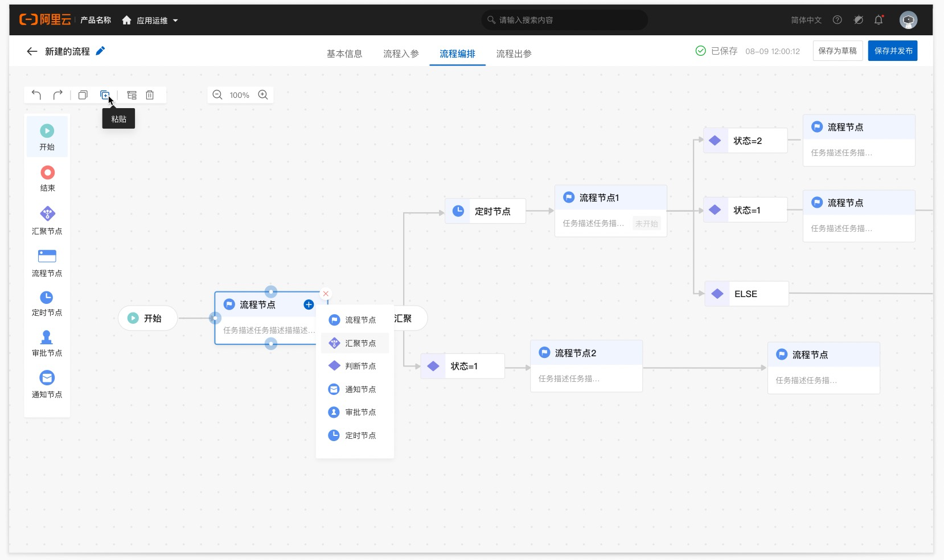Choose 判断节点 from the popup menu
Viewport: 944px width, 560px height.
click(x=355, y=366)
